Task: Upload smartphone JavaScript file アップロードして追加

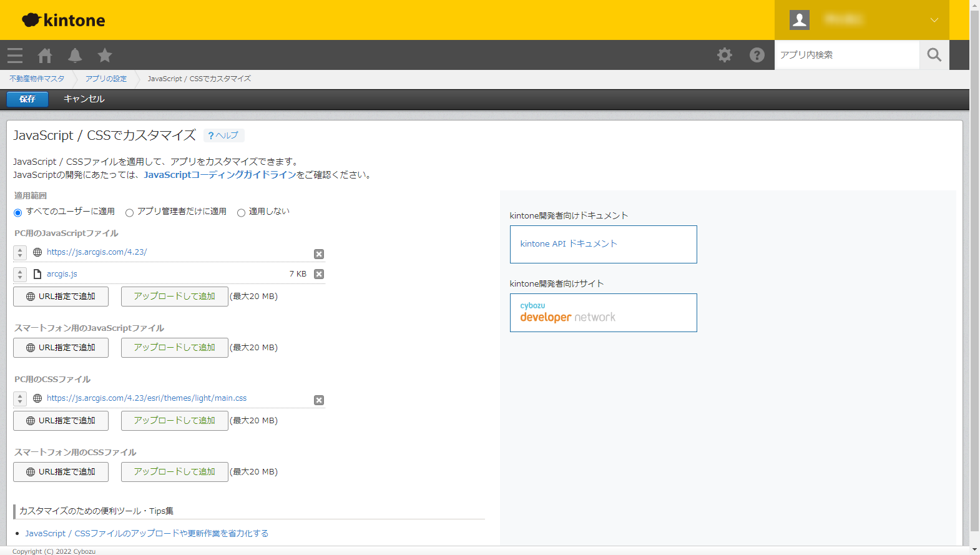Action: click(x=174, y=348)
